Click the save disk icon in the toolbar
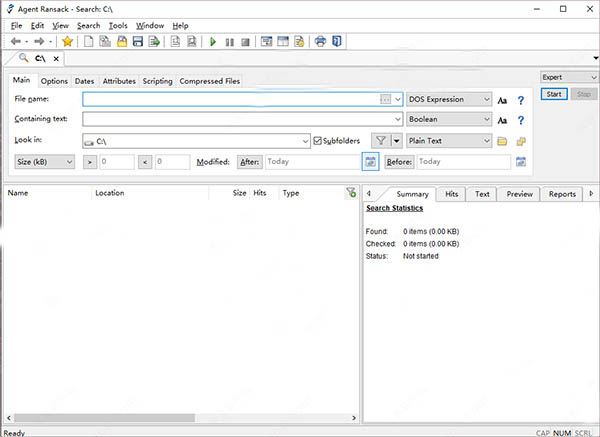Viewport: 600px width, 437px height. pyautogui.click(x=138, y=42)
